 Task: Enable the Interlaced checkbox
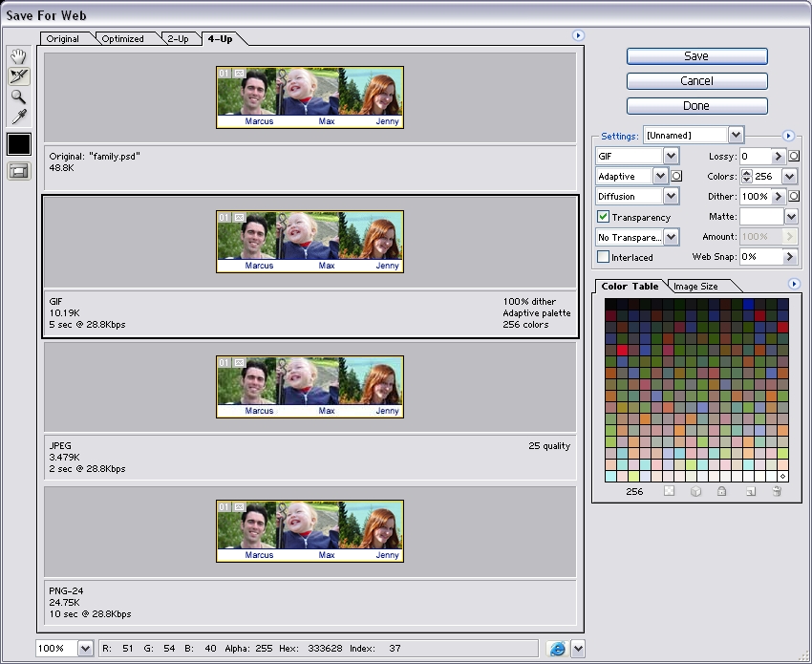603,257
